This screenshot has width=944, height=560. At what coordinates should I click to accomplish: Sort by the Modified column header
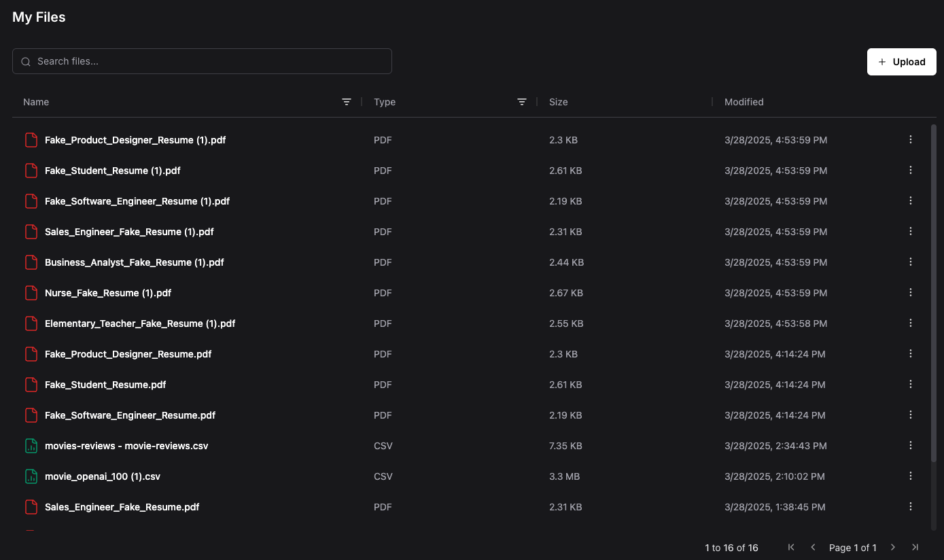click(744, 102)
